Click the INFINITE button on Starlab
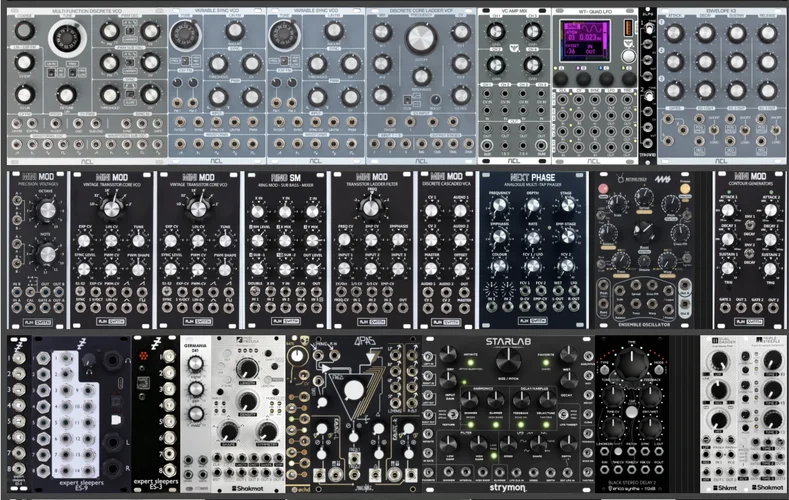 click(471, 363)
